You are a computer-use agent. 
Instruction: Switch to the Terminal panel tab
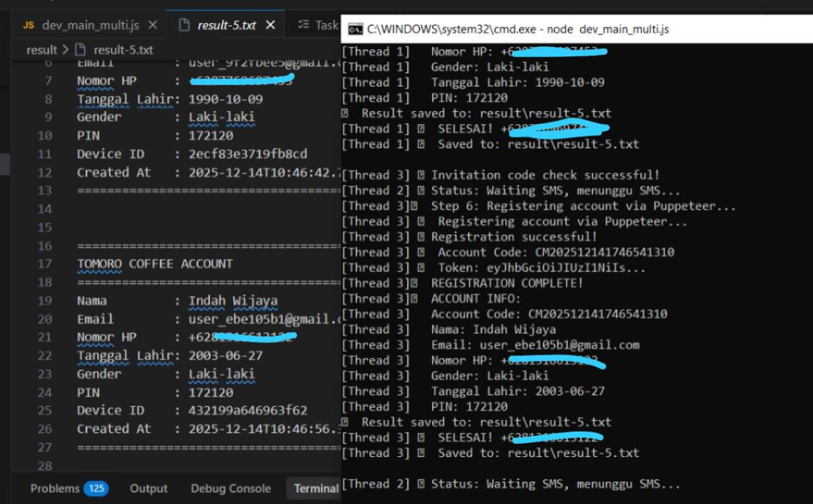[x=314, y=488]
